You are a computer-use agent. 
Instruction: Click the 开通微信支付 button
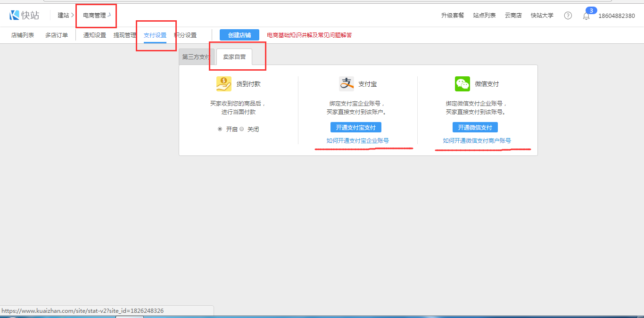[x=475, y=128]
